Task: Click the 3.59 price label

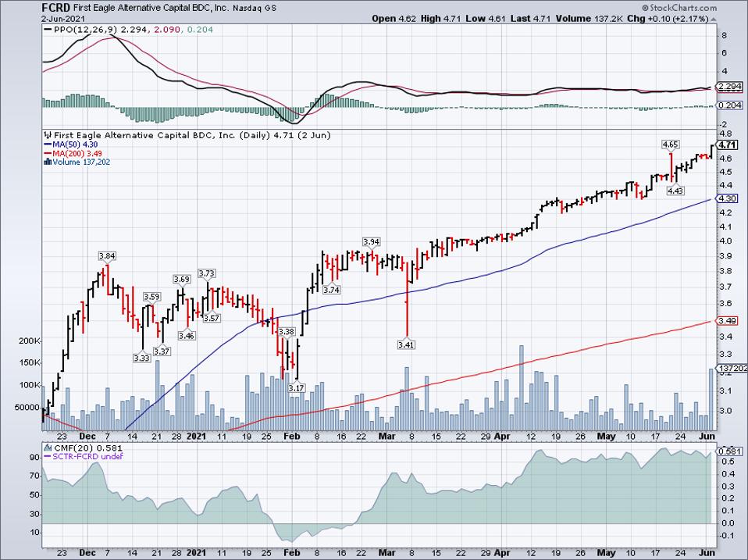Action: click(151, 297)
